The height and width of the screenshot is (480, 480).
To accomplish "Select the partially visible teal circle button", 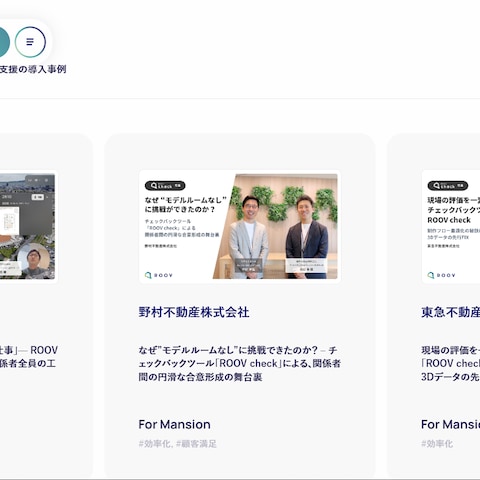I will pos(5,42).
